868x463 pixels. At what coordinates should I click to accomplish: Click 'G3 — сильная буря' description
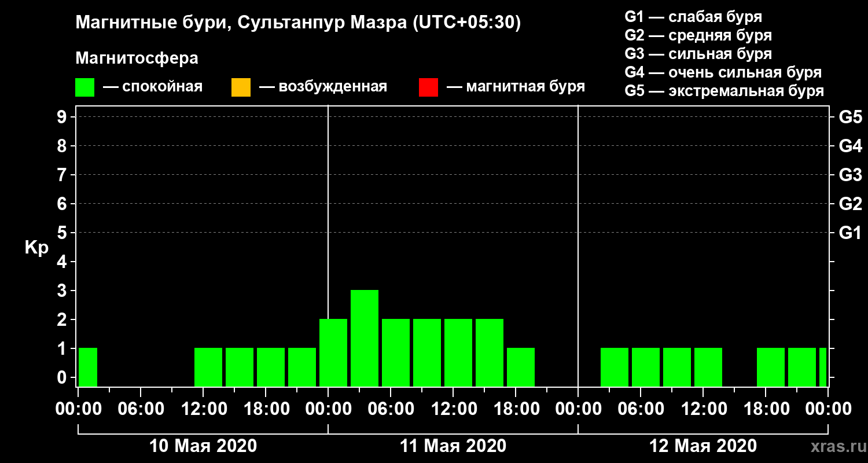point(698,54)
